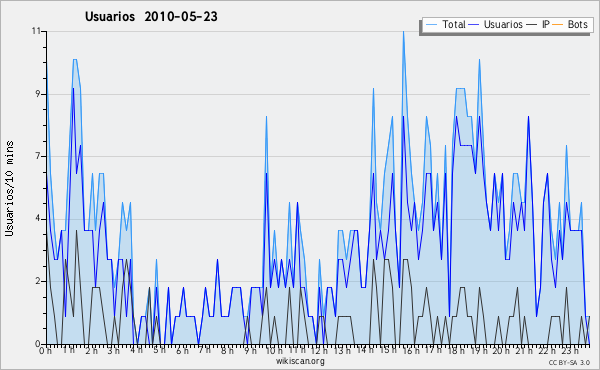Click the y-axis value 9
This screenshot has width=600, height=370.
(x=38, y=94)
